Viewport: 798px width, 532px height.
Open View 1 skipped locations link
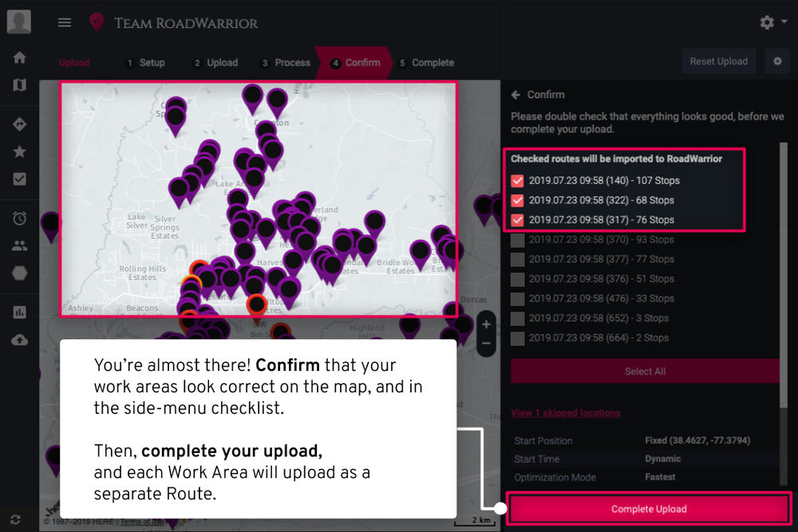click(x=566, y=412)
